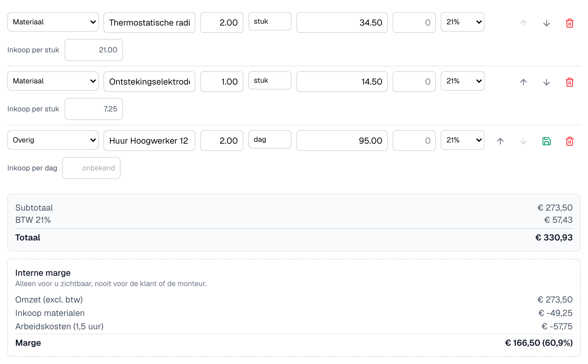
Task: Move Thermostatische line down
Action: coord(546,23)
